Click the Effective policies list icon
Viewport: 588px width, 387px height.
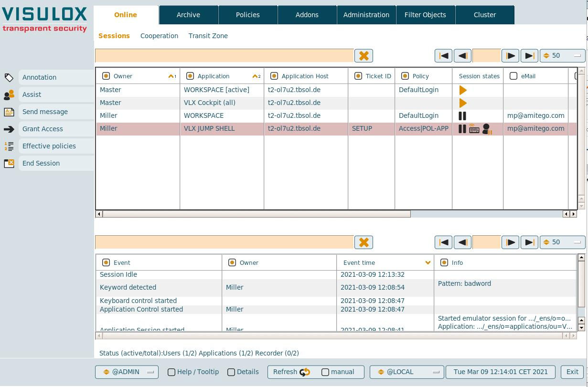9,146
